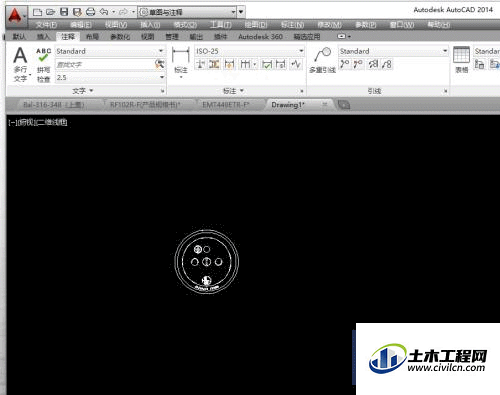The height and width of the screenshot is (395, 500).
Task: Switch to the 布局 ribbon tab
Action: [x=92, y=37]
